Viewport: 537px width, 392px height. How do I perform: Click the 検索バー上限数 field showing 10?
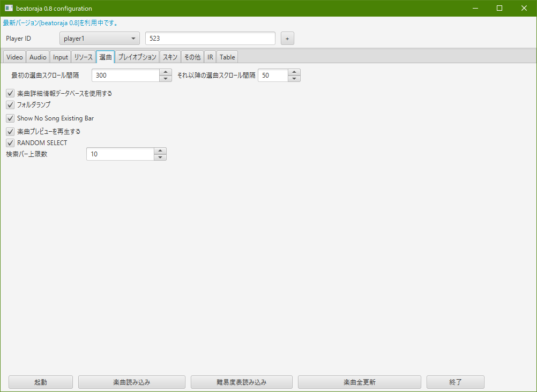pyautogui.click(x=120, y=154)
